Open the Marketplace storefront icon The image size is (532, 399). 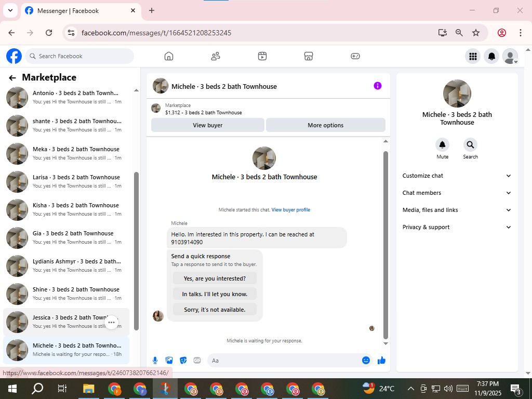pyautogui.click(x=309, y=56)
